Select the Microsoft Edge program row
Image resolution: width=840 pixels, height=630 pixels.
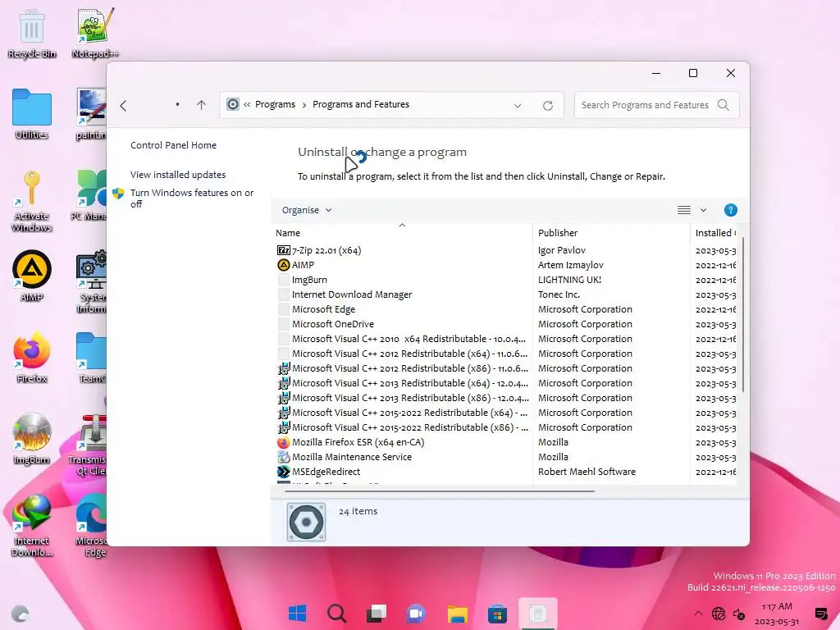[x=506, y=309]
